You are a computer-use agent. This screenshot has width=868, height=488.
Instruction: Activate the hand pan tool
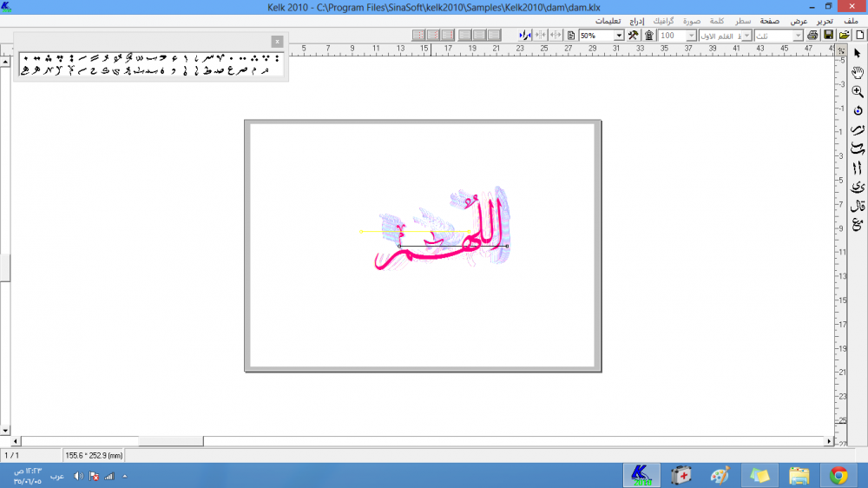click(x=858, y=72)
